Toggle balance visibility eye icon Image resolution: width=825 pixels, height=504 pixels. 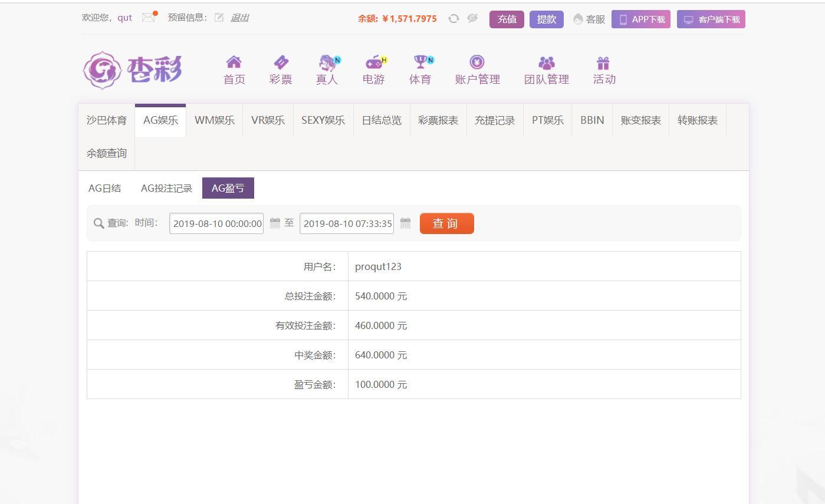(x=472, y=19)
